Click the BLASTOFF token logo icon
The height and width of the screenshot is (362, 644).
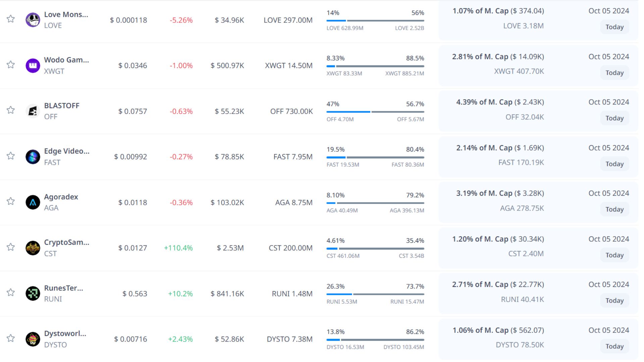pyautogui.click(x=33, y=111)
